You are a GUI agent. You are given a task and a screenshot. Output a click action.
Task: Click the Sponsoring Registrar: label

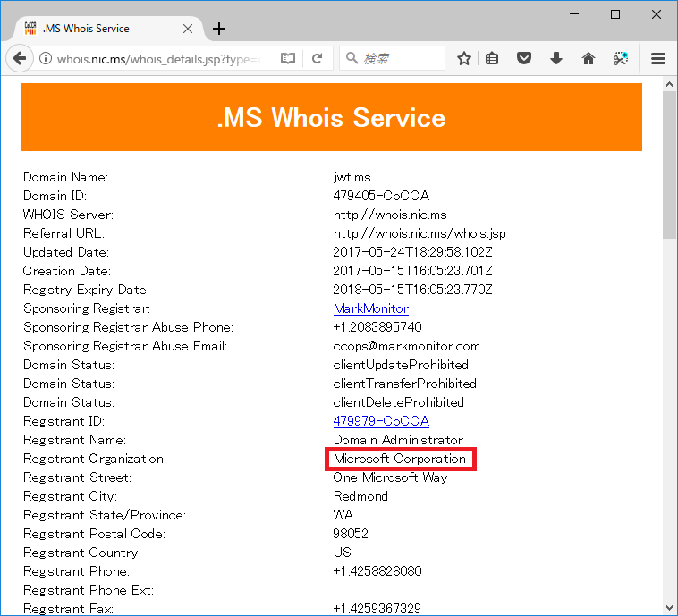point(87,308)
